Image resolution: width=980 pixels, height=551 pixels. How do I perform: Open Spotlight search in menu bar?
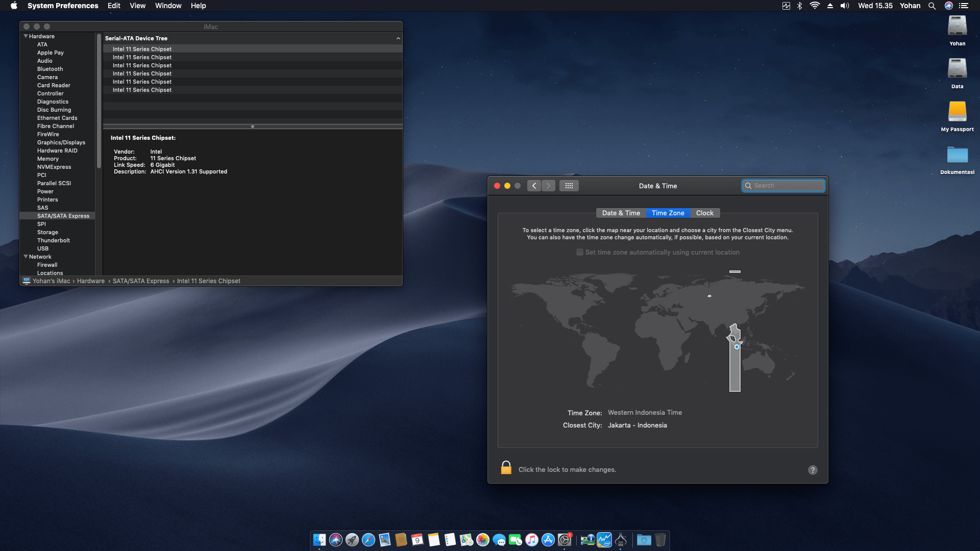click(932, 6)
